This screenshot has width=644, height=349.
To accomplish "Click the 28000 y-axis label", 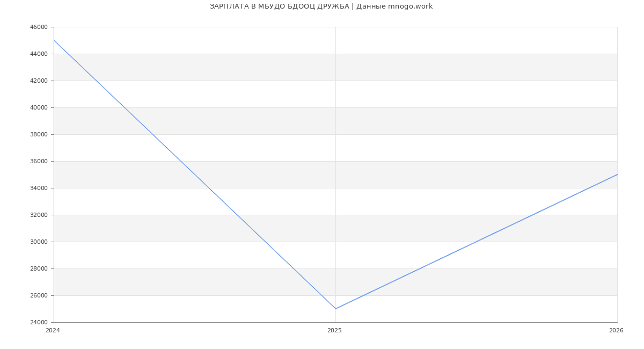I will click(39, 268).
